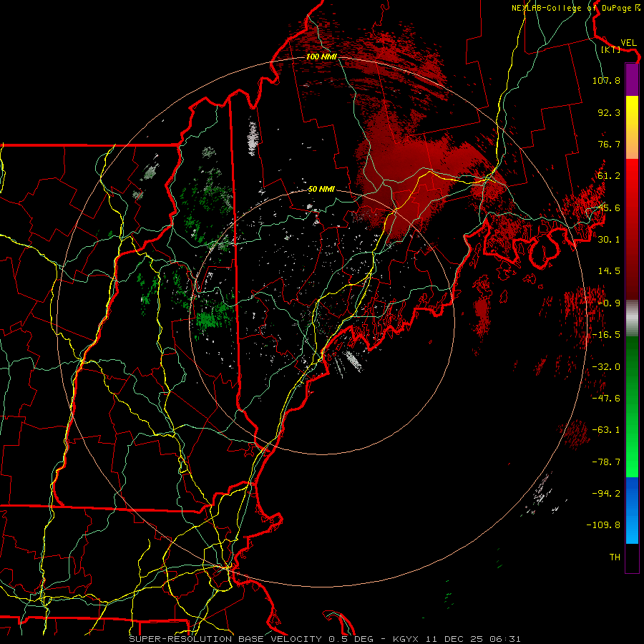
Task: Click the VEL legend title
Action: (x=628, y=43)
